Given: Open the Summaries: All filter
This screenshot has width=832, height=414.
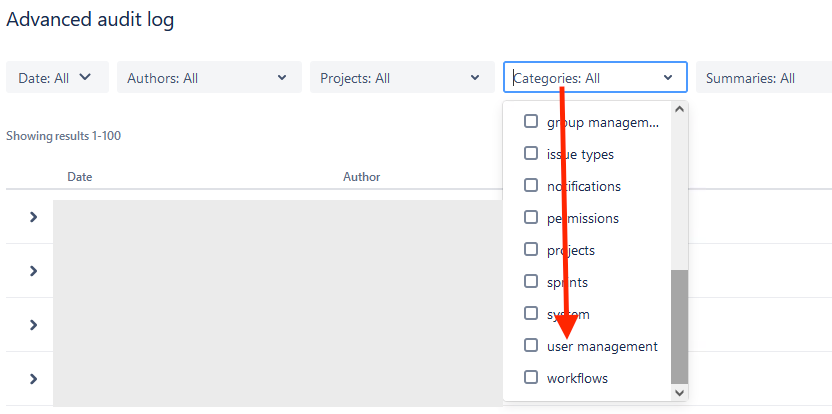Looking at the screenshot, I should [760, 78].
